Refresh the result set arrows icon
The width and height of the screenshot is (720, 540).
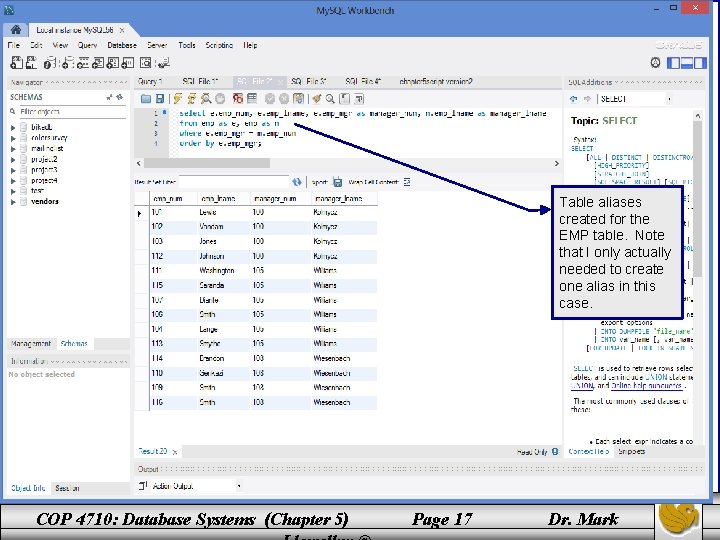297,182
